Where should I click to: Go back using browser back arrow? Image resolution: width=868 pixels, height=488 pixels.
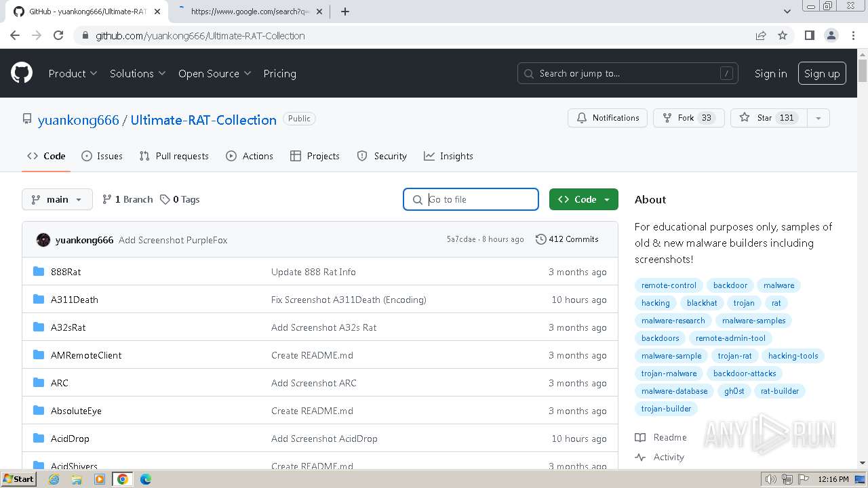pyautogui.click(x=15, y=35)
